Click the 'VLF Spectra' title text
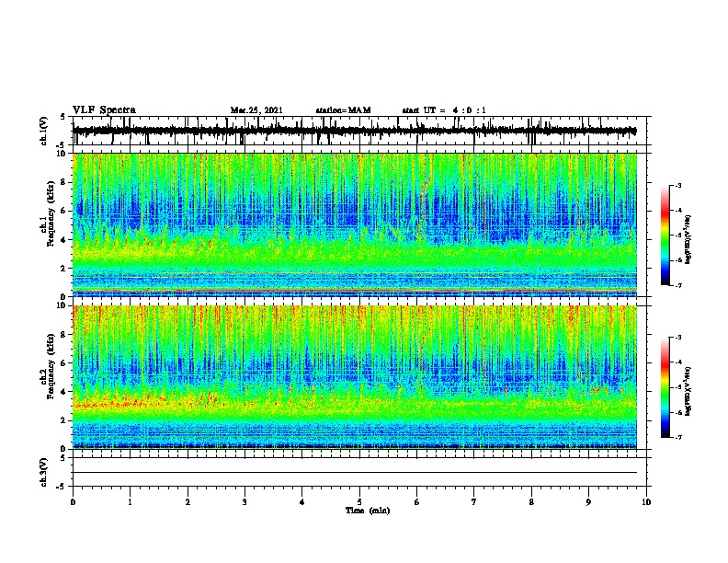 pyautogui.click(x=104, y=110)
